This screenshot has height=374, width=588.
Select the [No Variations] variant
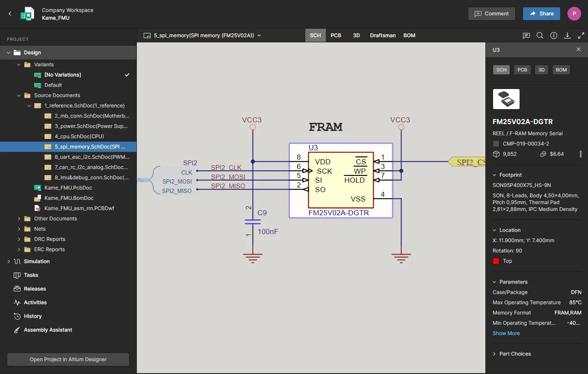click(x=62, y=75)
